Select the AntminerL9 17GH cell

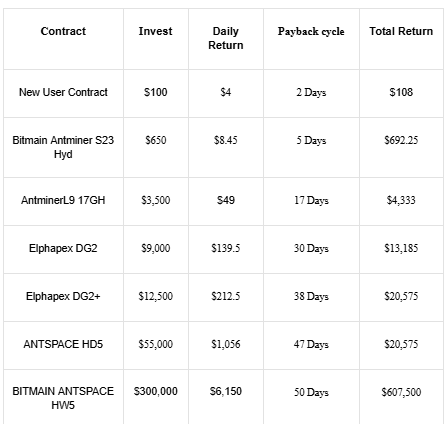[63, 200]
